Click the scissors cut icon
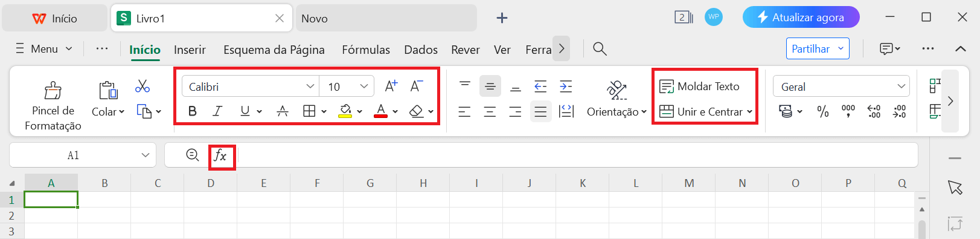The width and height of the screenshot is (980, 239). [143, 87]
